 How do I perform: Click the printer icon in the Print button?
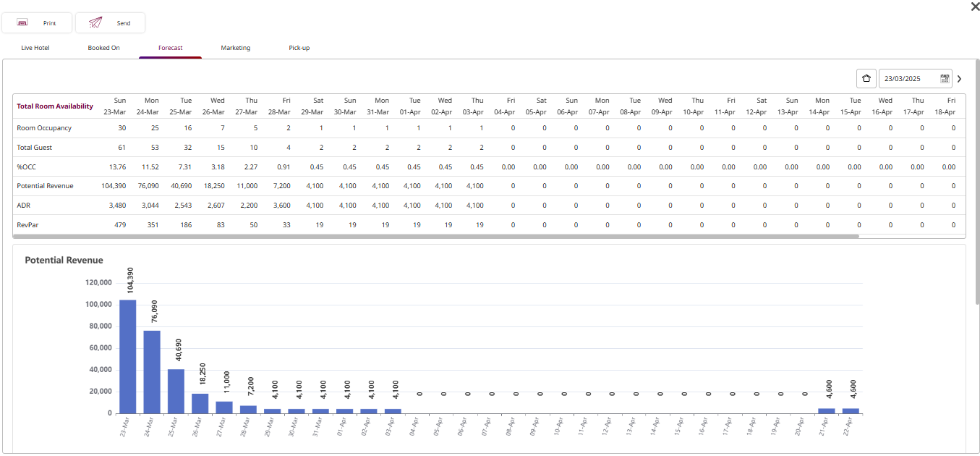point(22,23)
